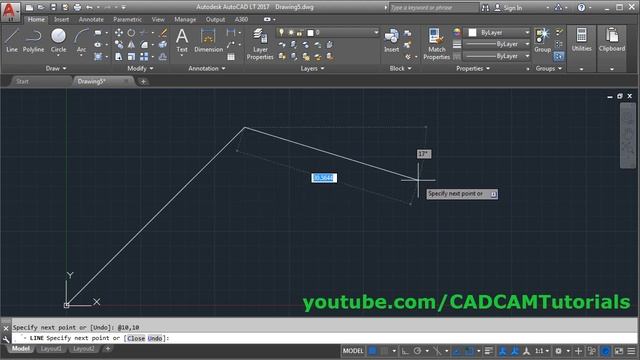Select the Line tool
The image size is (640, 360).
(x=12, y=40)
